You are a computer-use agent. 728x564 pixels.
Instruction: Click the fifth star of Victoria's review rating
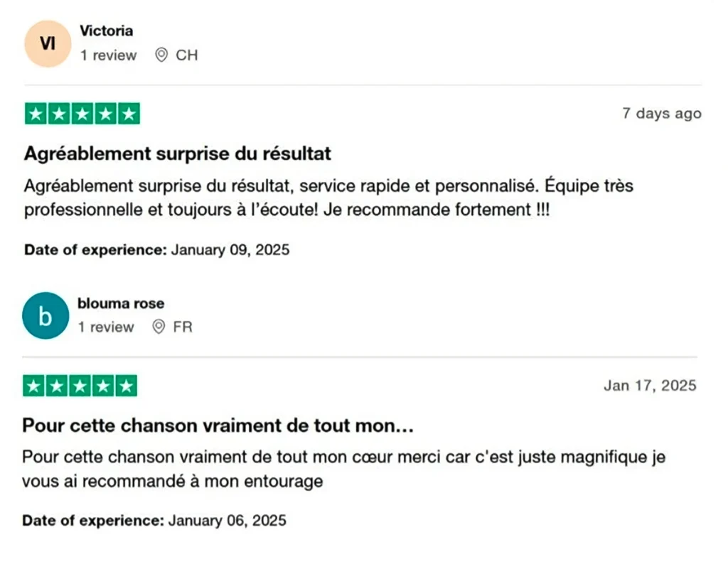[128, 114]
